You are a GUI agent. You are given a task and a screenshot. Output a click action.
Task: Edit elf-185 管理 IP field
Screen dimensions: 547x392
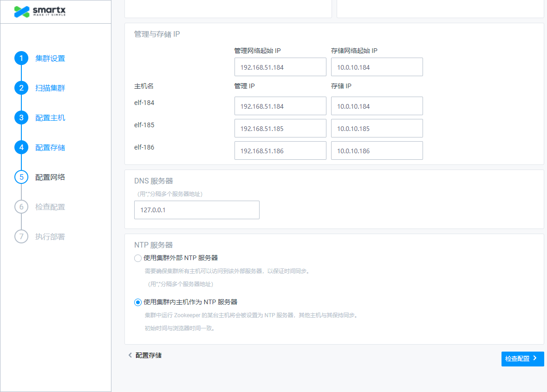(280, 129)
